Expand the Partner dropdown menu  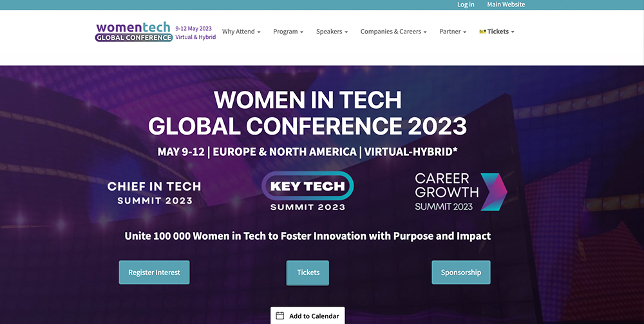[453, 32]
